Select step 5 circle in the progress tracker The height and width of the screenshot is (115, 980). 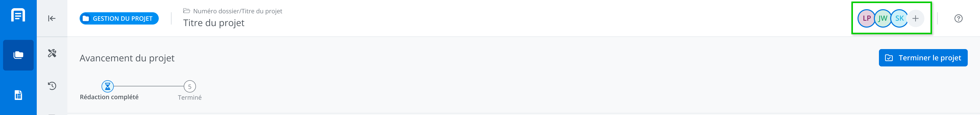[189, 86]
